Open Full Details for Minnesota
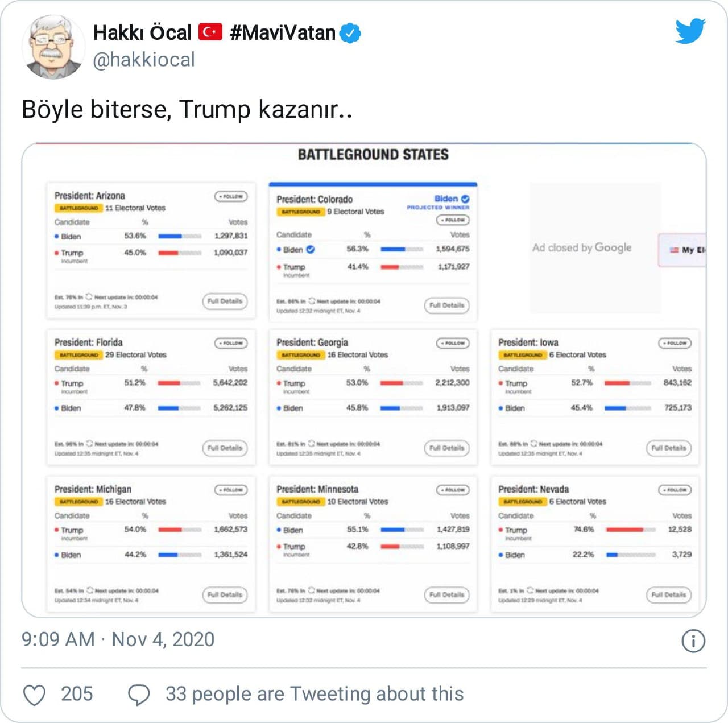This screenshot has height=723, width=728. (x=446, y=594)
